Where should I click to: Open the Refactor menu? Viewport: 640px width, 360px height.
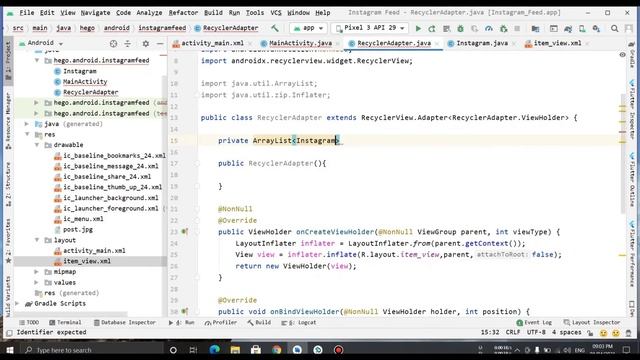pyautogui.click(x=183, y=13)
